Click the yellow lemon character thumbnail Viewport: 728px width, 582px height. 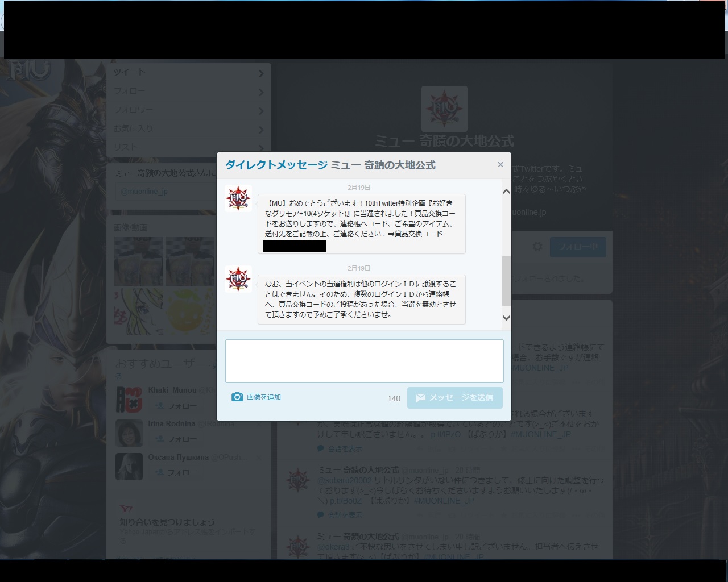[x=189, y=311]
